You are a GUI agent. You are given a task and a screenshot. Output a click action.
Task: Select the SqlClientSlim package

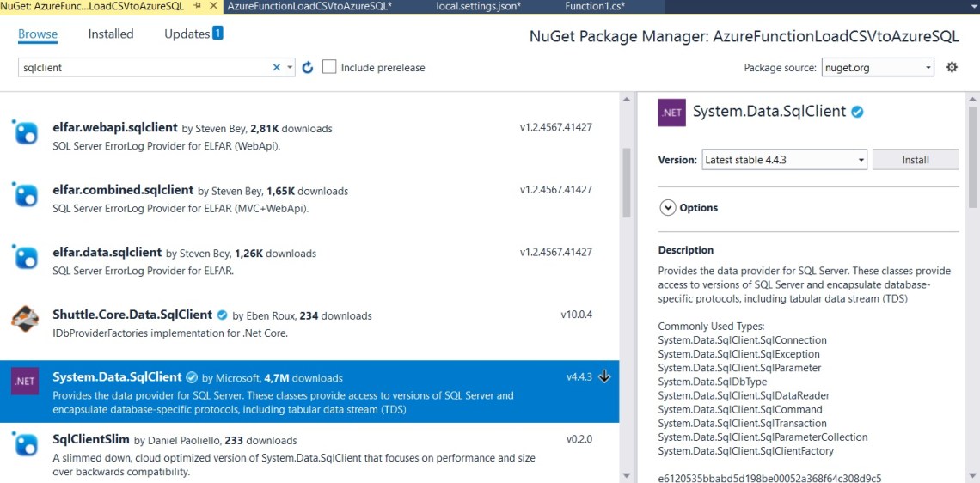(x=309, y=453)
